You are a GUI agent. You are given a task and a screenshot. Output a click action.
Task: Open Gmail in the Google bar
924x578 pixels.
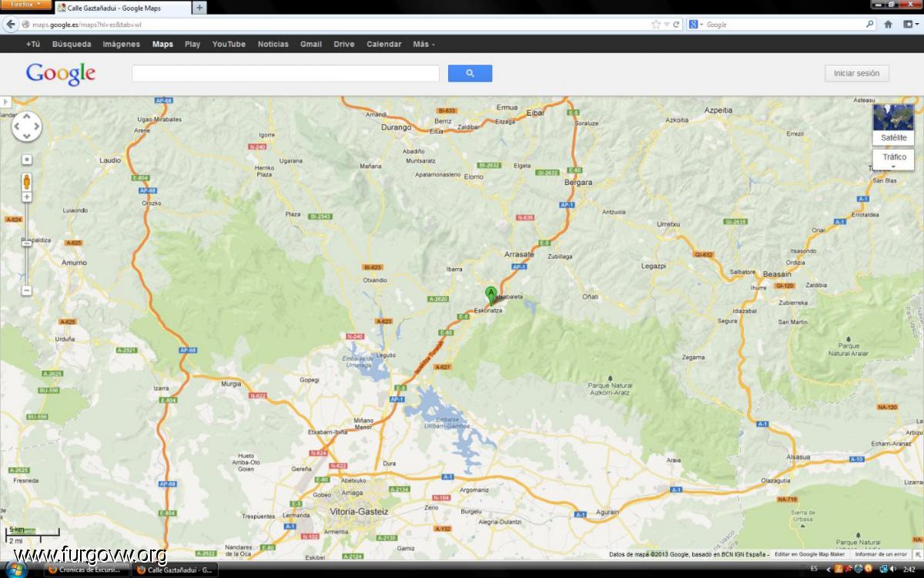(311, 44)
